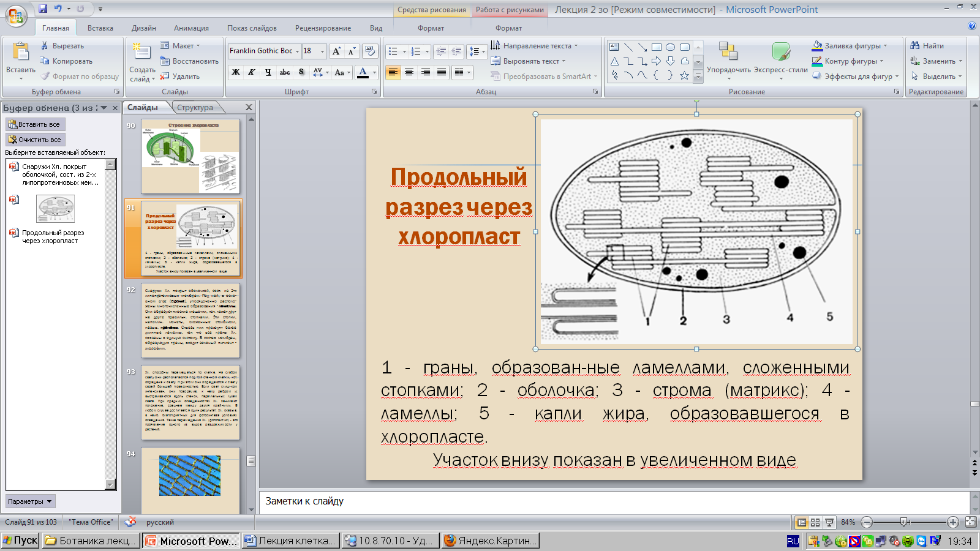The image size is (980, 551).
Task: Create new slide icon
Action: tap(141, 53)
